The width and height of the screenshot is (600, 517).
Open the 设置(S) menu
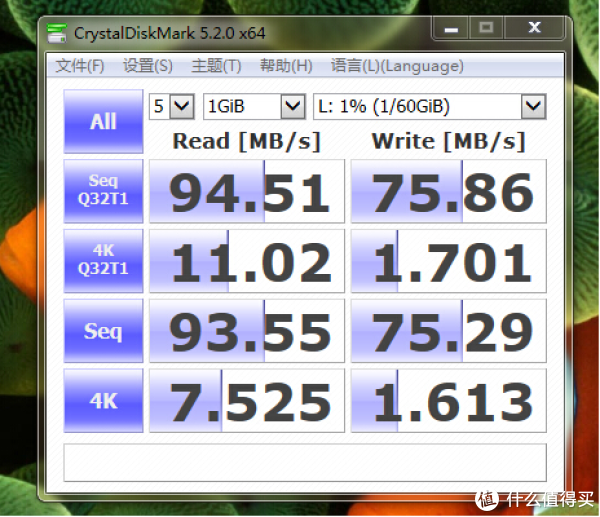(148, 66)
